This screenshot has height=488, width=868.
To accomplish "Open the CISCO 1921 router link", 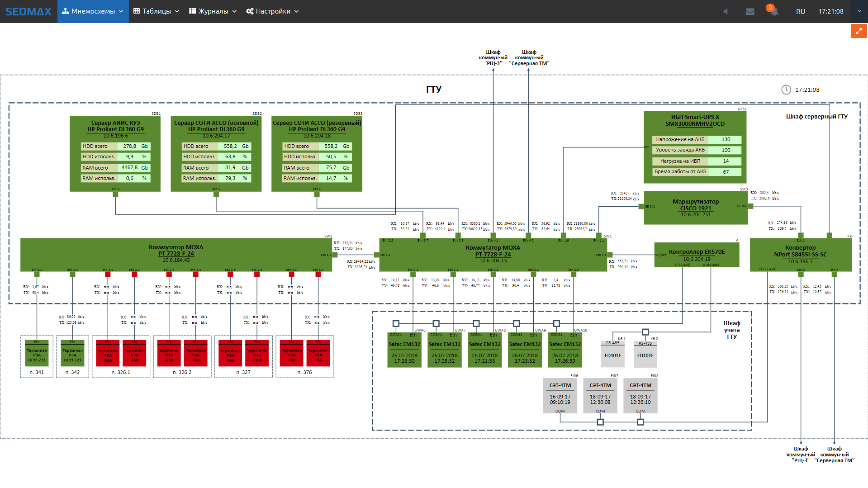I will coord(695,208).
